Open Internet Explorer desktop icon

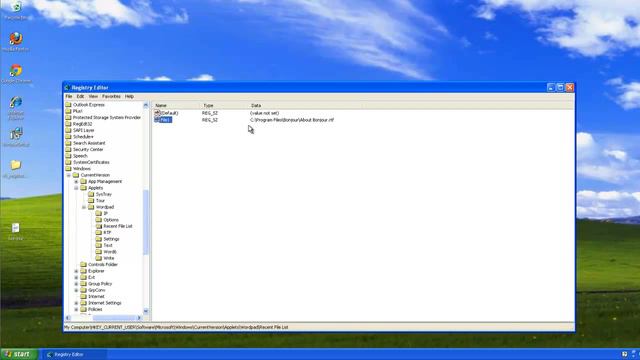16,102
